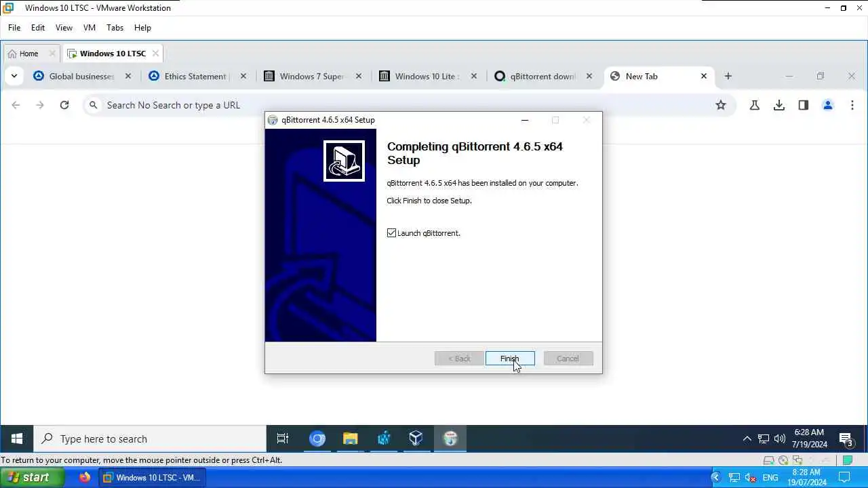Image resolution: width=868 pixels, height=488 pixels.
Task: Open a new Chrome tab with plus
Action: 728,76
